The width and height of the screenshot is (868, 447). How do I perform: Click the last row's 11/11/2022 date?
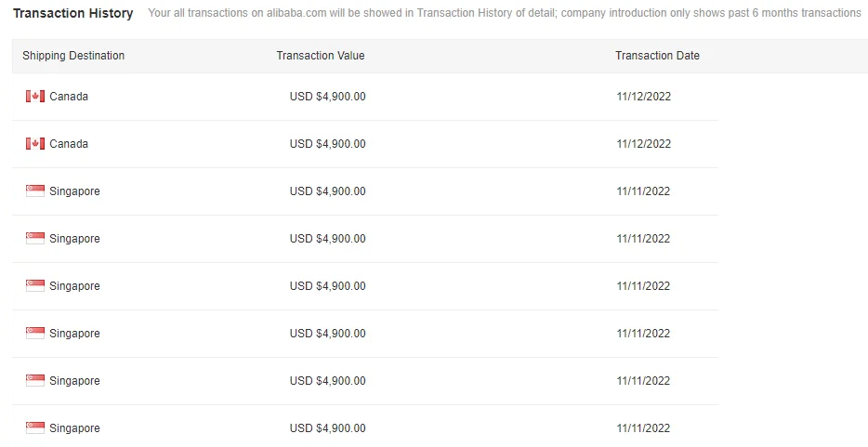pyautogui.click(x=643, y=428)
